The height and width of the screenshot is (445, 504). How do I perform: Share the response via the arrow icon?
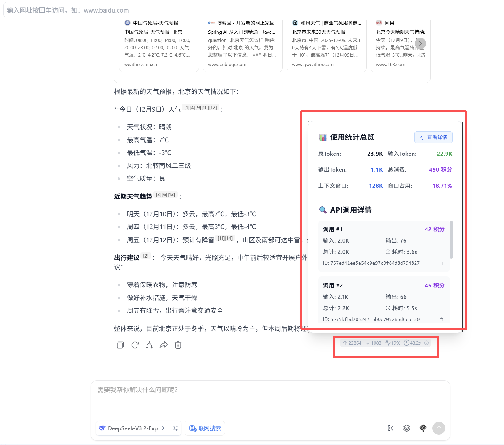[164, 345]
